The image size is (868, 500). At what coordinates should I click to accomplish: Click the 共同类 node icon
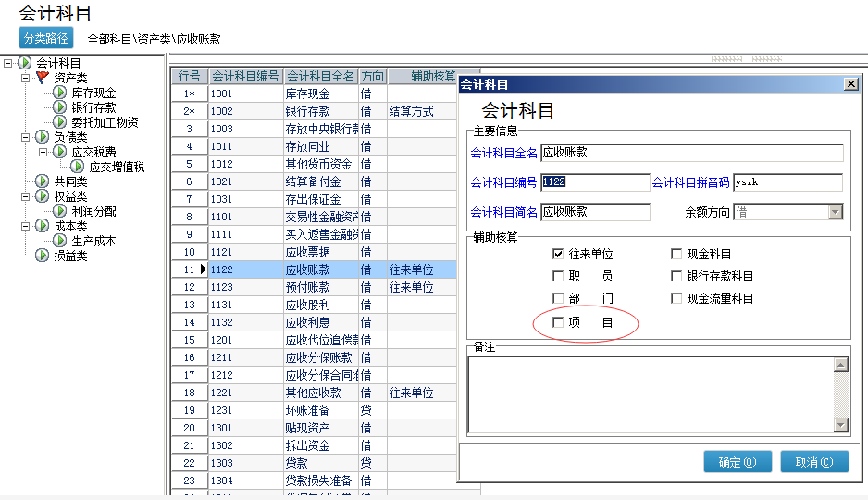[42, 181]
